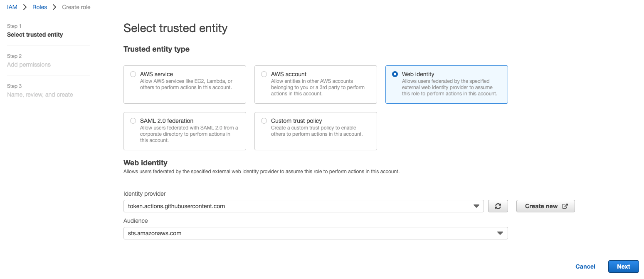The width and height of the screenshot is (644, 279).
Task: Open the Identity provider dropdown arrow
Action: [x=476, y=206]
